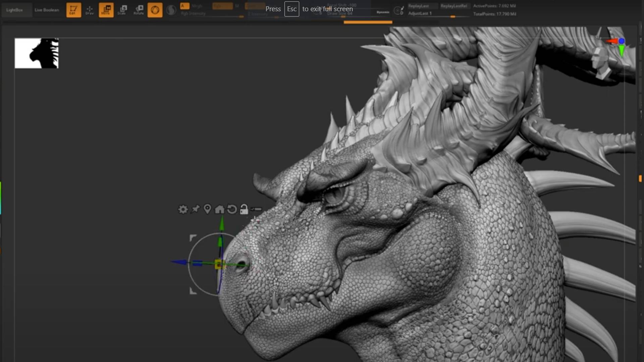644x362 pixels.
Task: Click gizmo location marker icon
Action: click(207, 209)
